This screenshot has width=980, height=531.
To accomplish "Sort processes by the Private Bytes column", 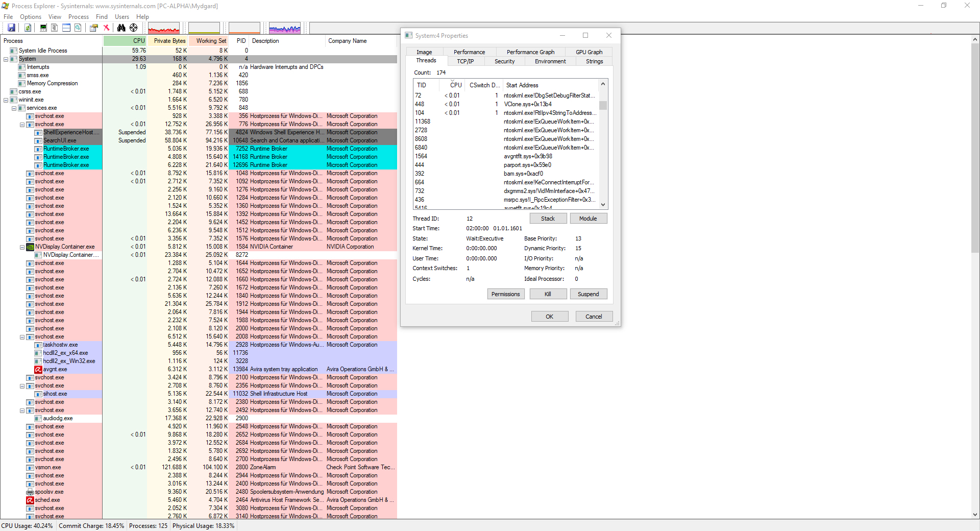I will (167, 41).
